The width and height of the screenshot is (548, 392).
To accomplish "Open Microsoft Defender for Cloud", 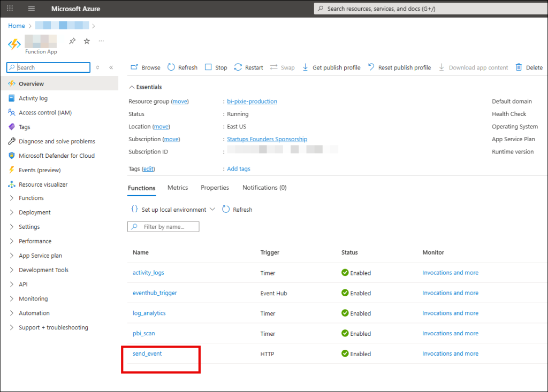I will tap(56, 156).
